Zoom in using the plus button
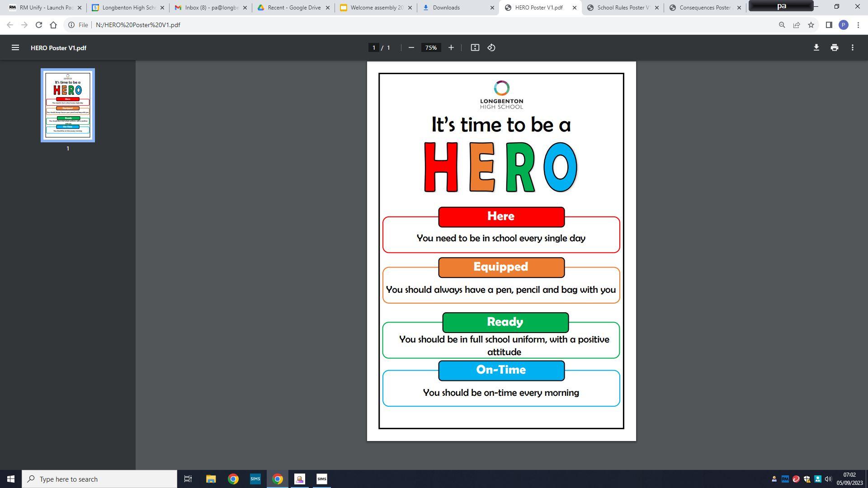The image size is (868, 488). (x=451, y=47)
